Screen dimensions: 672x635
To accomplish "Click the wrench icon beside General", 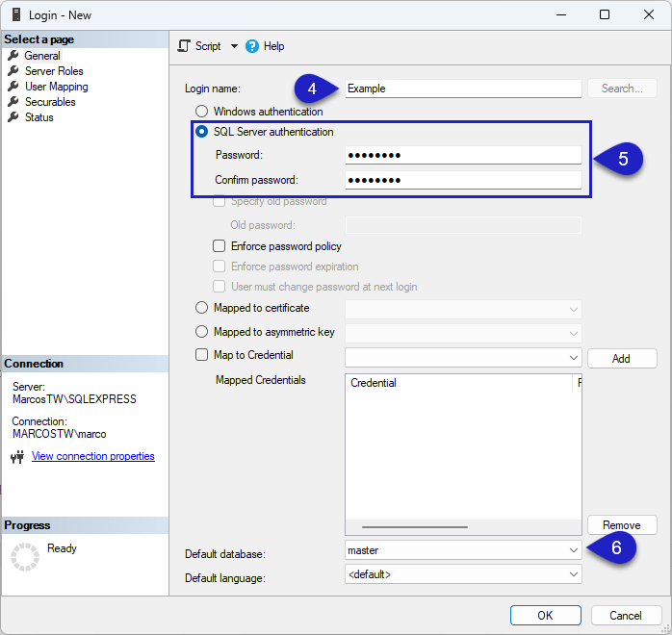I will 13,56.
